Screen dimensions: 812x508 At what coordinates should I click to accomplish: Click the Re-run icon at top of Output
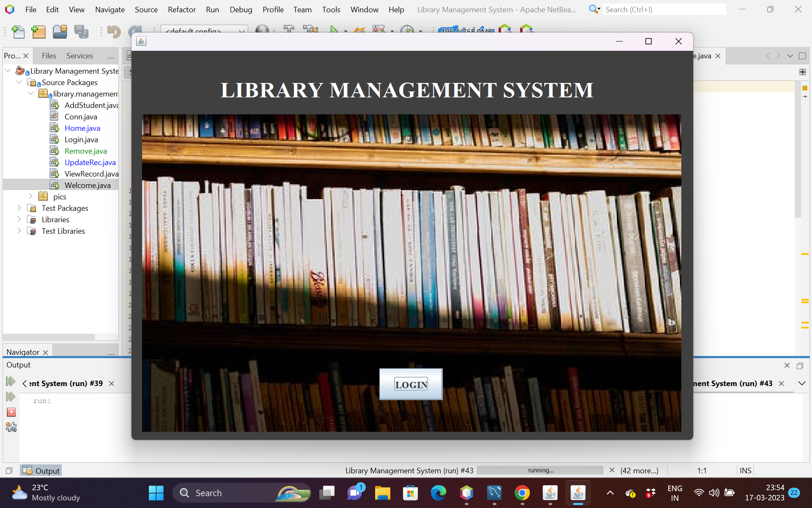11,381
